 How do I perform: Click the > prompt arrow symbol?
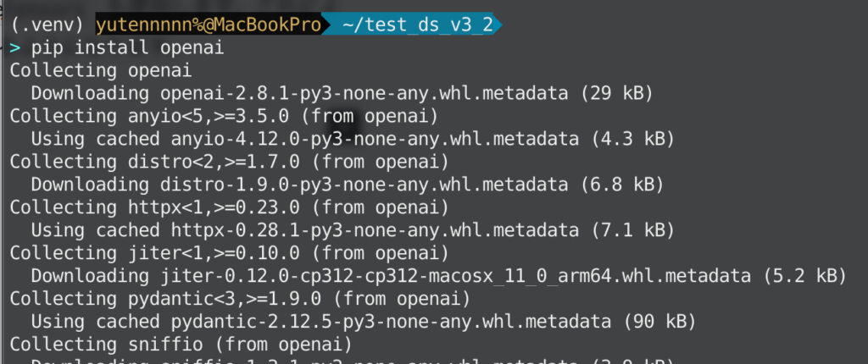click(14, 48)
